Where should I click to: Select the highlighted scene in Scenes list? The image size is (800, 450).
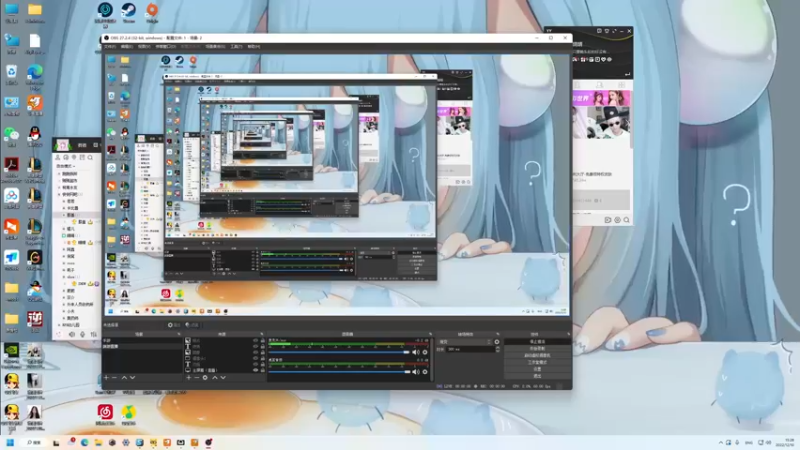click(142, 346)
